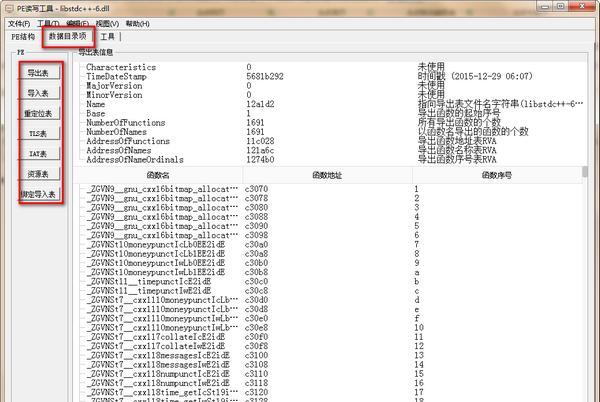600x402 pixels.
Task: Click the PE tool icon in the title bar
Action: click(x=9, y=8)
